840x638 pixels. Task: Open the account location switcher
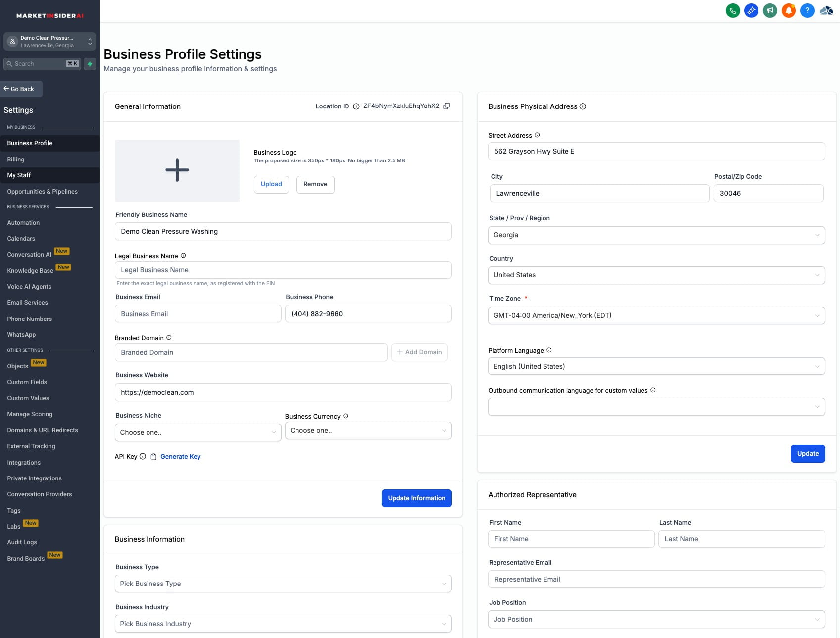[49, 41]
